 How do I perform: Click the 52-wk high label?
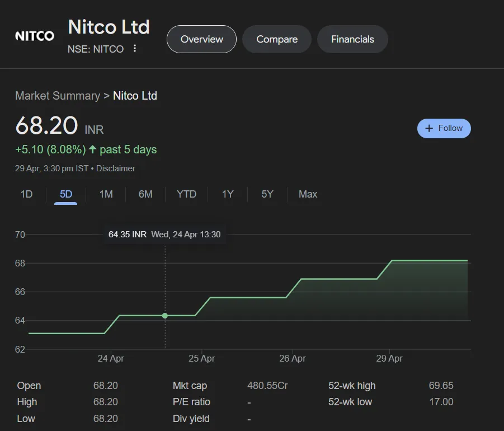pyautogui.click(x=352, y=386)
